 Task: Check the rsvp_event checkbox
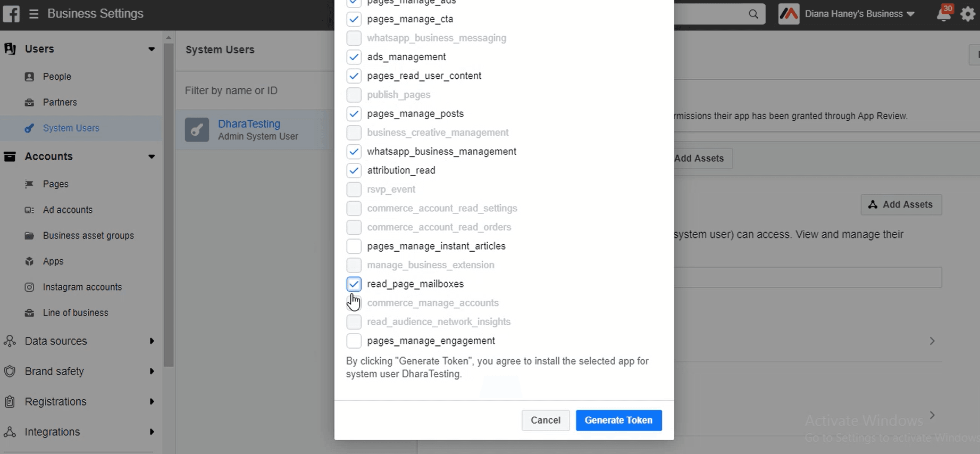[354, 189]
